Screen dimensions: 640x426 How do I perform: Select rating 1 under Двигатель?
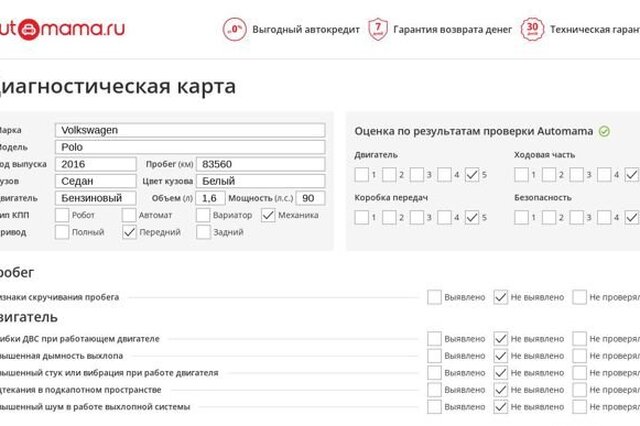362,175
